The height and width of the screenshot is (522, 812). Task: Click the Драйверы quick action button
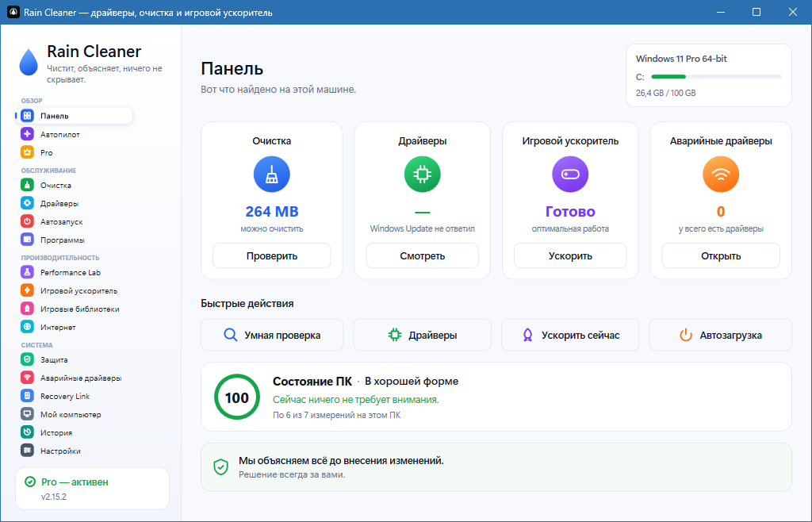(423, 335)
